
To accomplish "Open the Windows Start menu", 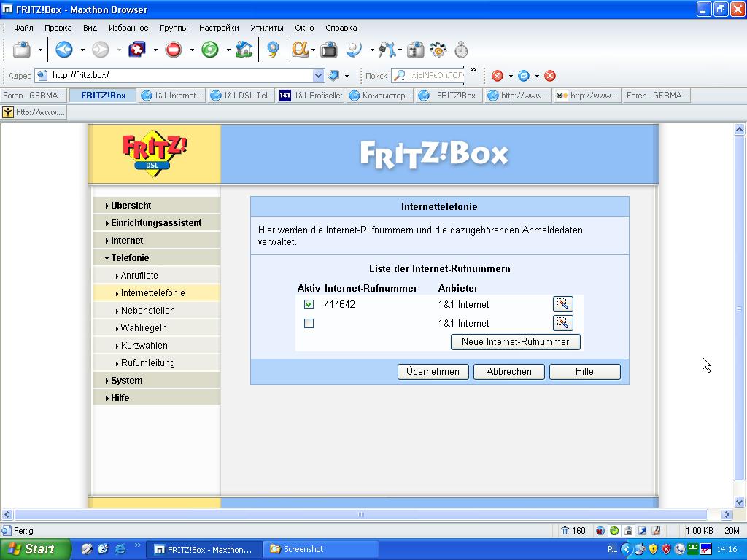I will [x=35, y=549].
